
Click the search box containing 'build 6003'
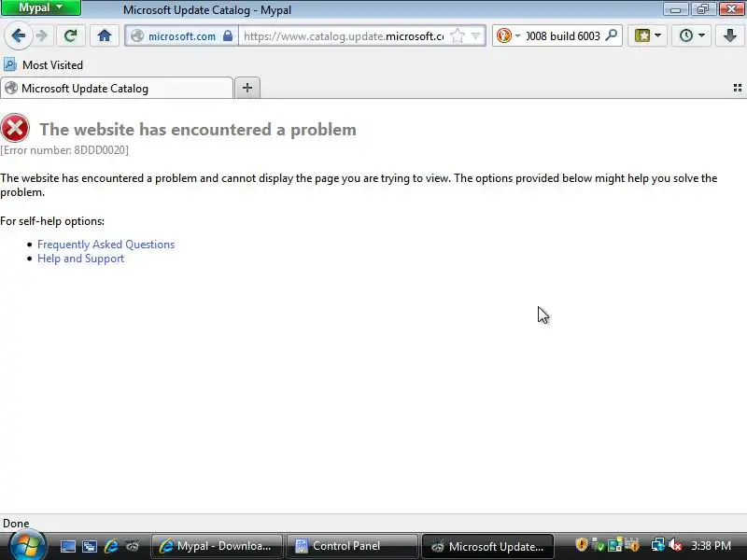[x=563, y=36]
